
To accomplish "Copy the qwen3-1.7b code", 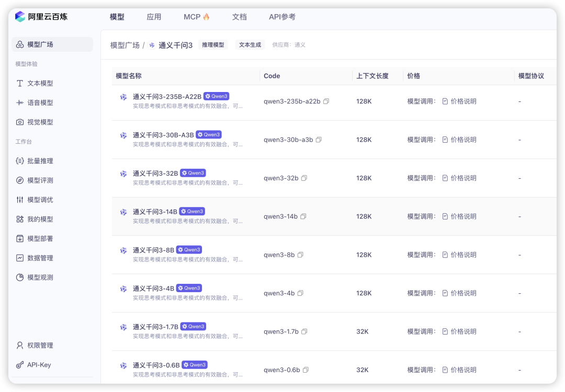I will tap(304, 331).
